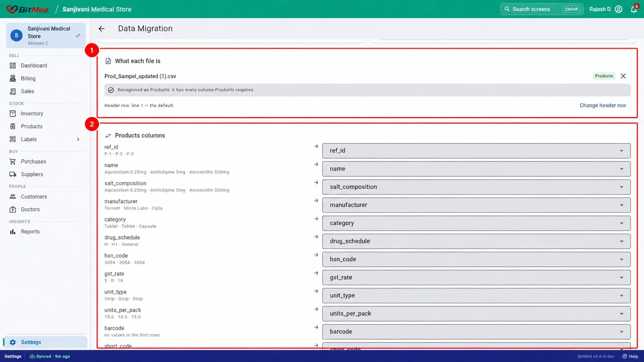
Task: Click the Products tag on the CSV file
Action: point(604,76)
